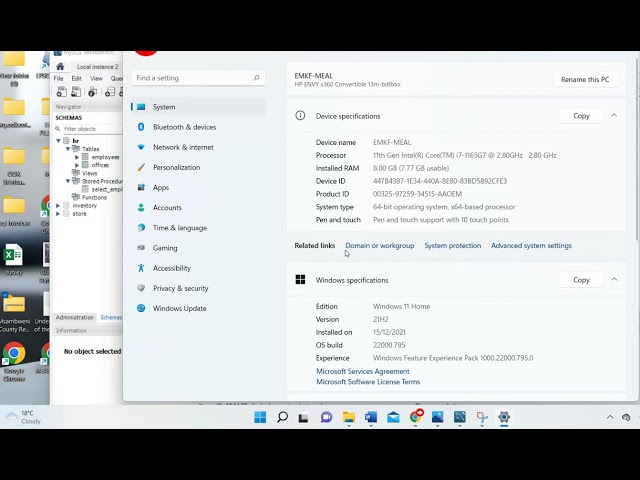Open Domain or workgroup link
Screen dimensions: 640x480
pyautogui.click(x=380, y=246)
